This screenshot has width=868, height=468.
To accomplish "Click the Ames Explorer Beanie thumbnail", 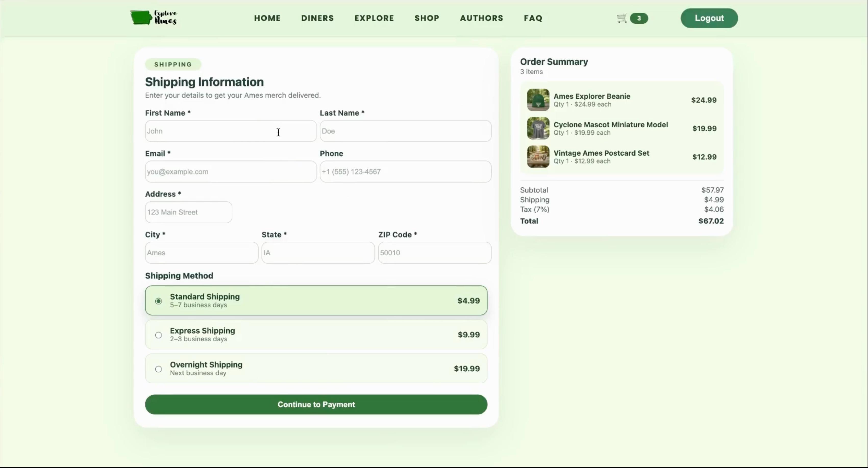I will click(x=538, y=100).
